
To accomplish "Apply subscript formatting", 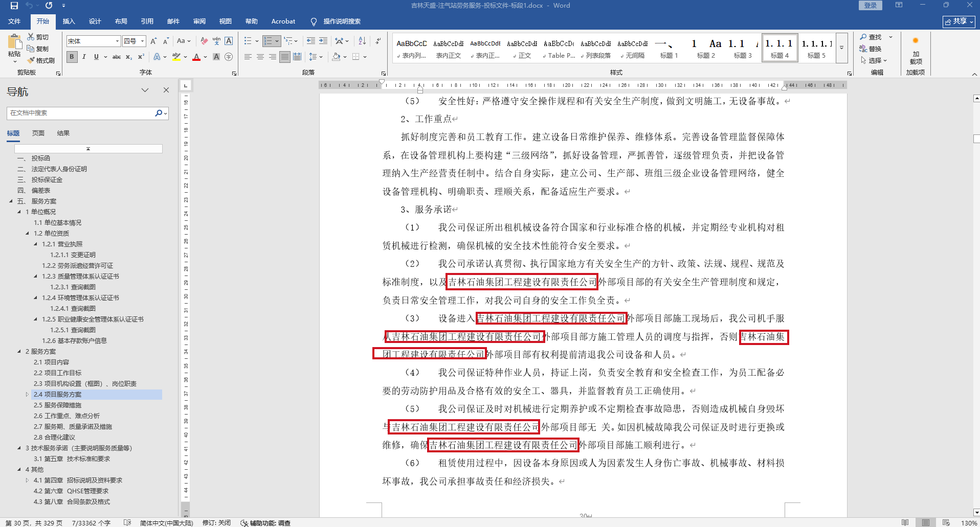I will click(x=129, y=57).
